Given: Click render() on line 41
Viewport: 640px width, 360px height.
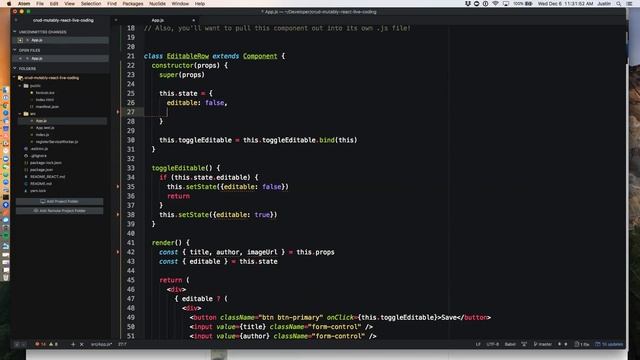Looking at the screenshot, I should [167, 242].
